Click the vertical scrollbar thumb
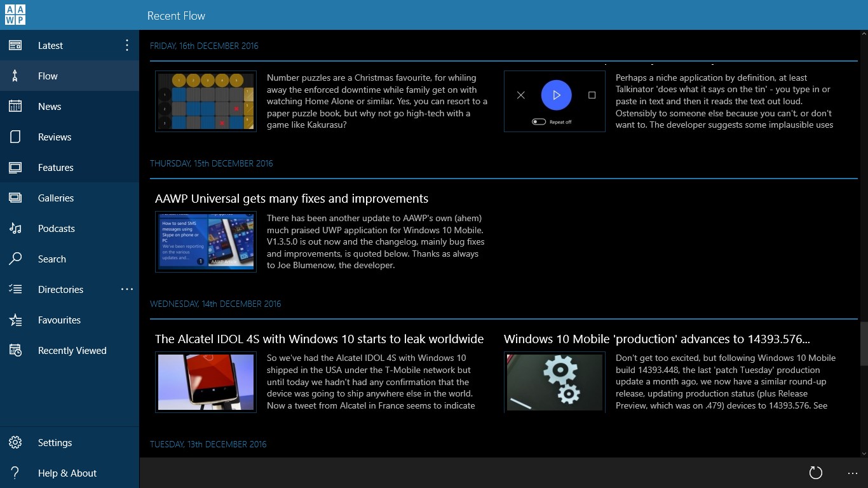The width and height of the screenshot is (868, 488). tap(863, 344)
